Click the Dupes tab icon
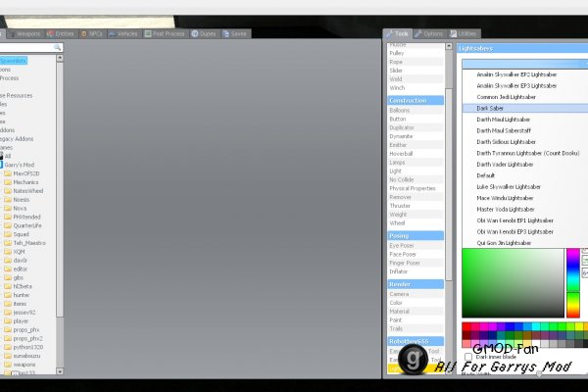 click(x=195, y=33)
